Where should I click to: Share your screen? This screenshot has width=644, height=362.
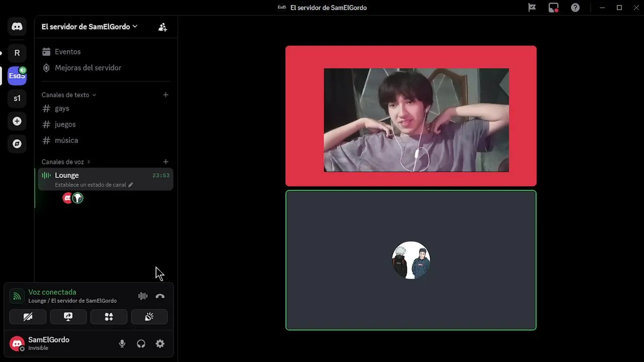(x=68, y=317)
